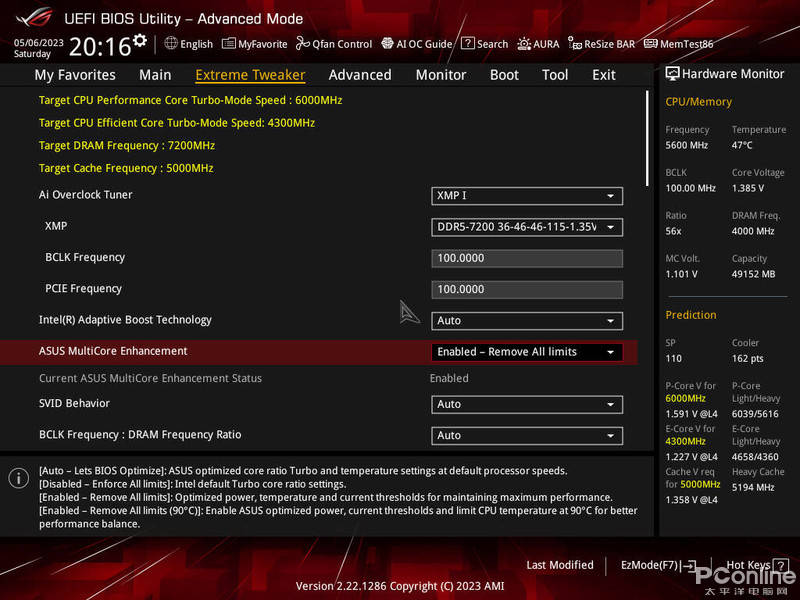Go to the Boot tab
Viewport: 800px width, 600px height.
pos(504,75)
